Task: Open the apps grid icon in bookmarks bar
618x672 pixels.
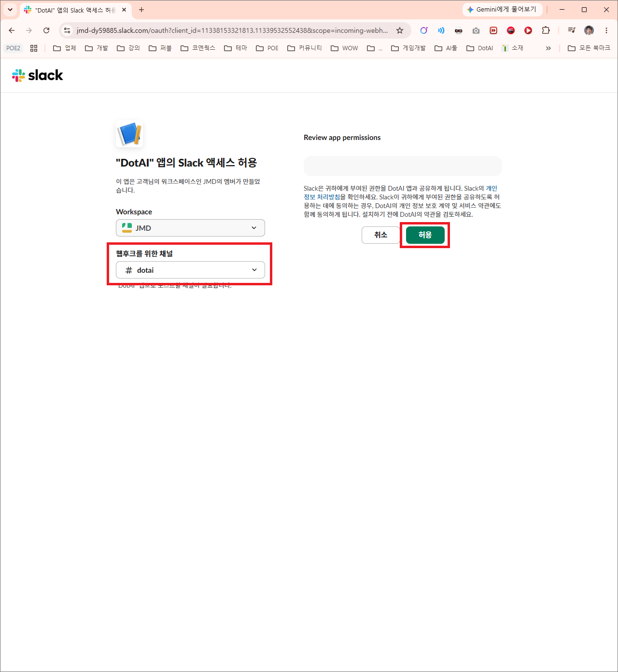Action: click(34, 48)
